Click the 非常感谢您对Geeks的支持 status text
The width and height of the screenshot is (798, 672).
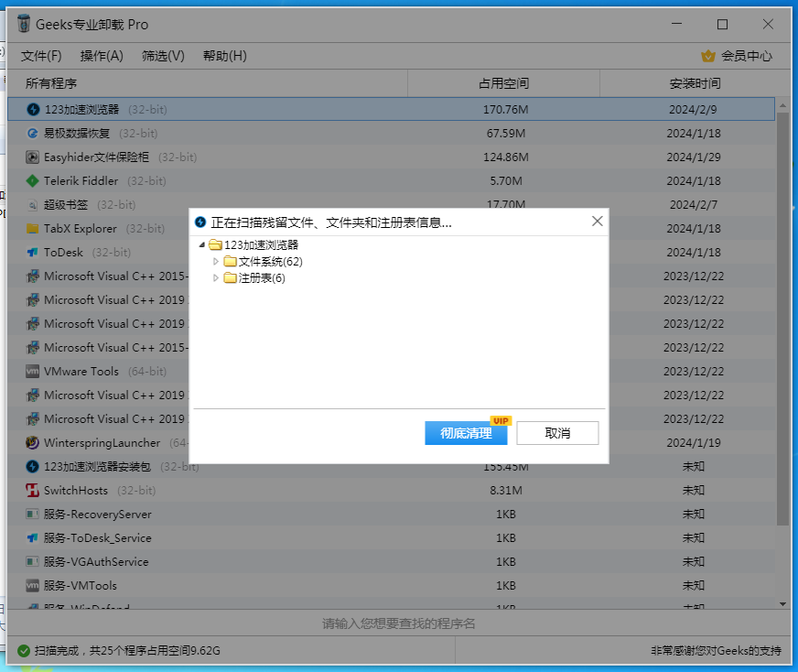716,651
